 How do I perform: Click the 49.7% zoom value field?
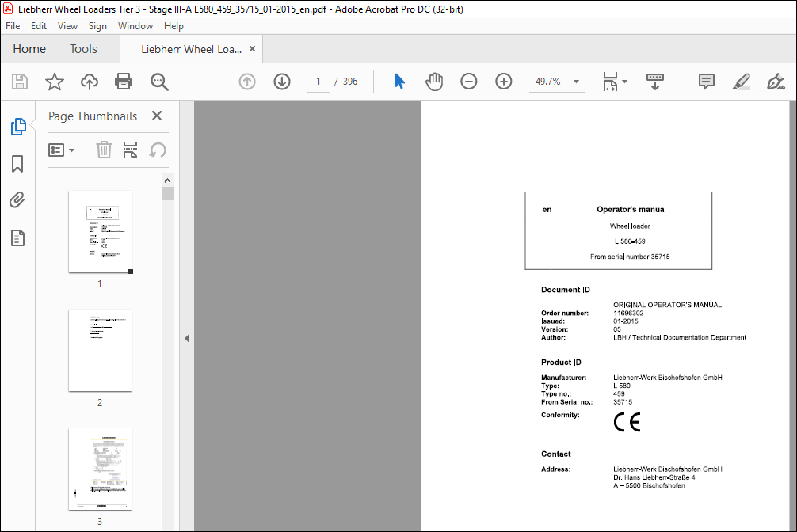[x=548, y=82]
